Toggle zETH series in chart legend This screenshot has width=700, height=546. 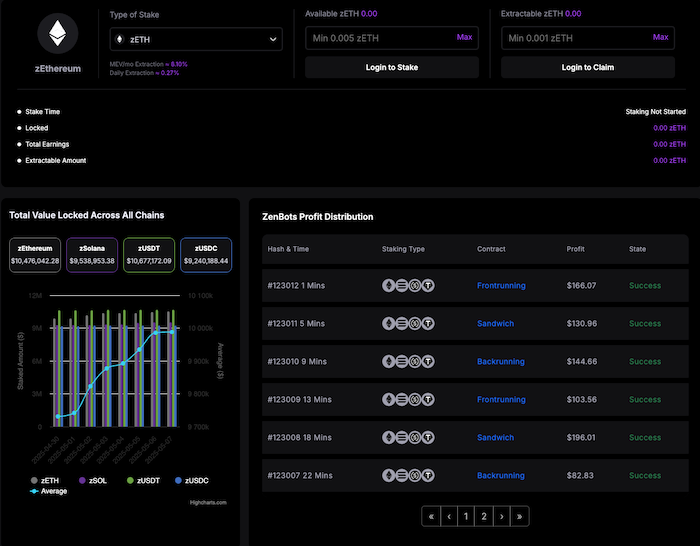pyautogui.click(x=45, y=480)
